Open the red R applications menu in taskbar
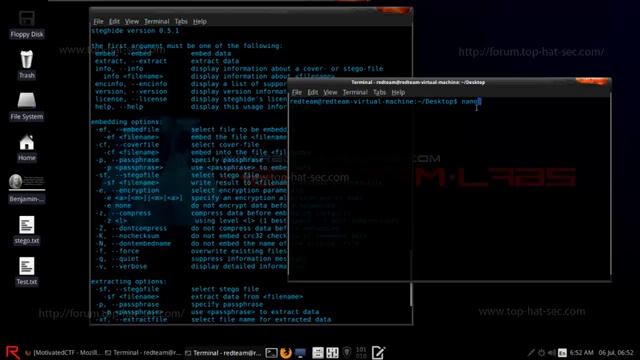The width and height of the screenshot is (640, 360). click(12, 352)
